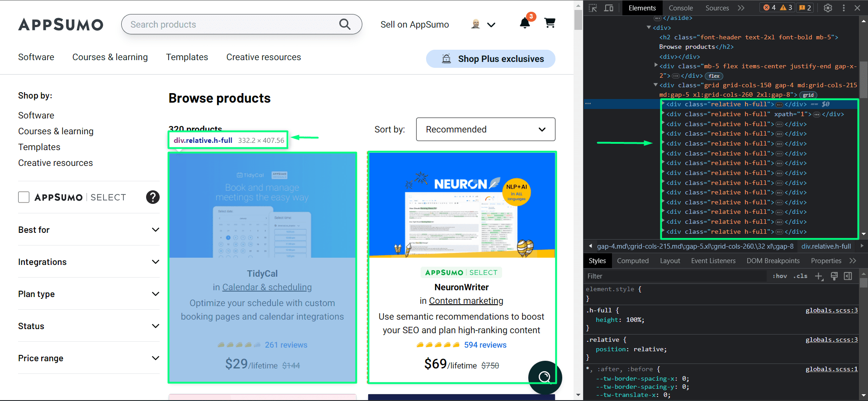Click the breadcrumb right scroll arrow
This screenshot has width=868, height=401.
(x=862, y=246)
